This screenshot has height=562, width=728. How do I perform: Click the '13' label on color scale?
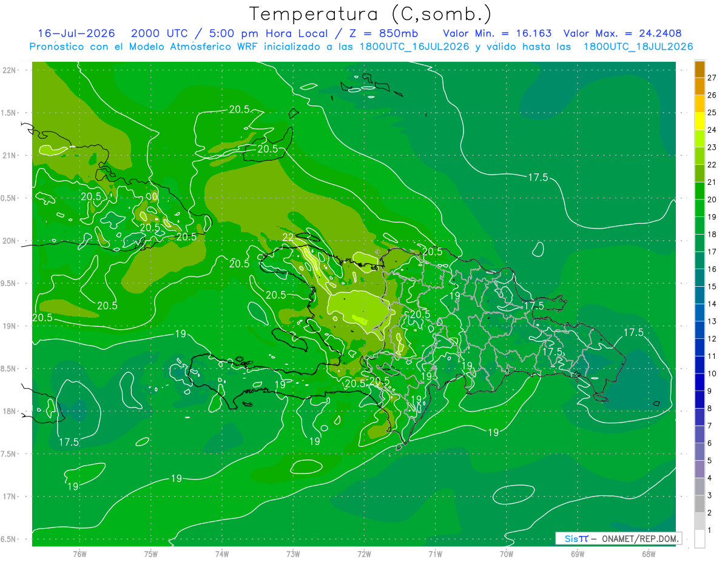pos(712,321)
